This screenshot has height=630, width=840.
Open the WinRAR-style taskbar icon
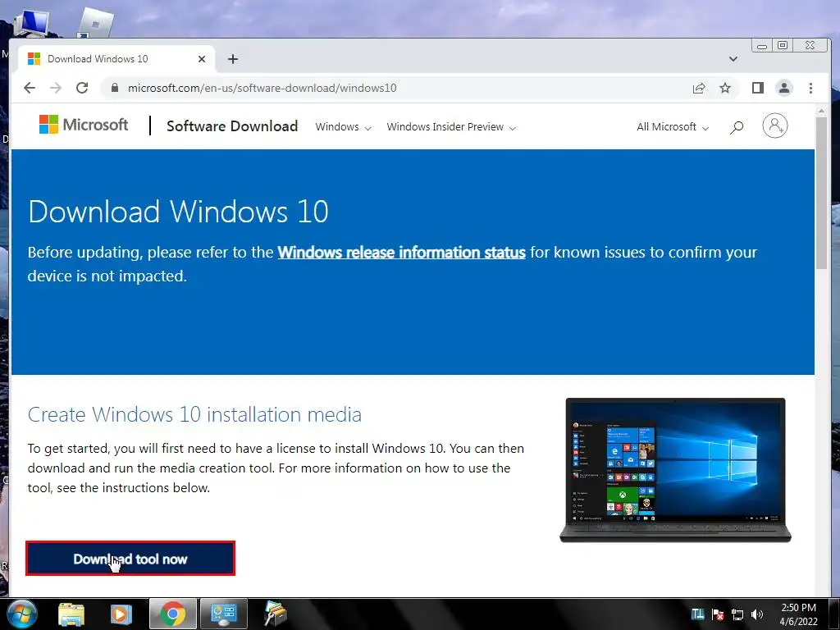276,614
